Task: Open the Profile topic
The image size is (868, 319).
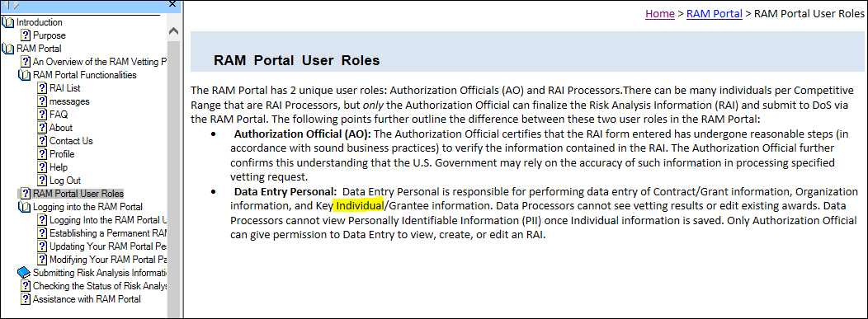Action: coord(61,154)
